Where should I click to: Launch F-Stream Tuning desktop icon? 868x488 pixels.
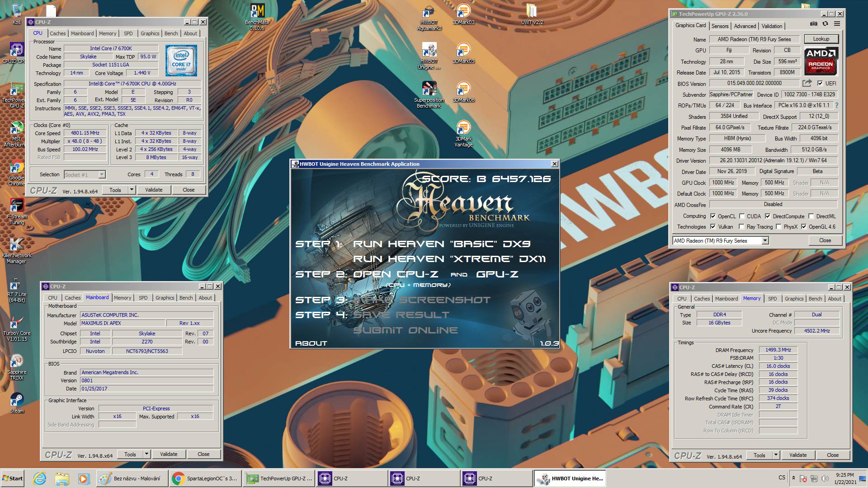coord(17,211)
